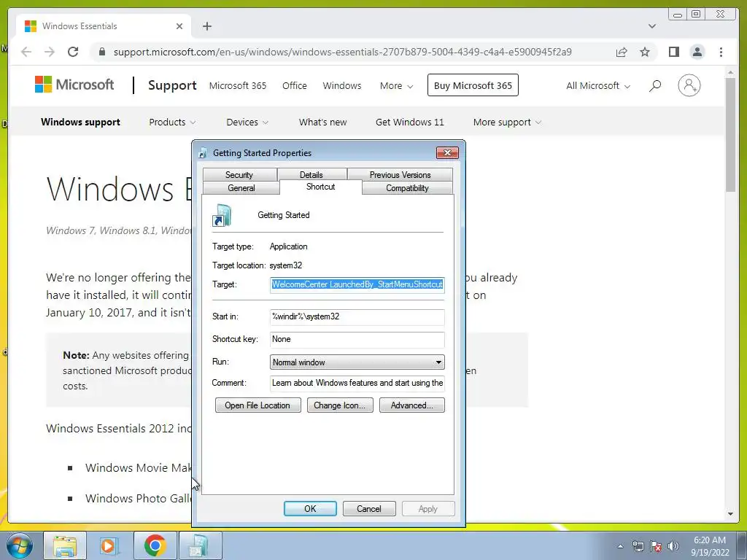Screen dimensions: 747x560
Task: Click in the Start in field
Action: tap(357, 316)
